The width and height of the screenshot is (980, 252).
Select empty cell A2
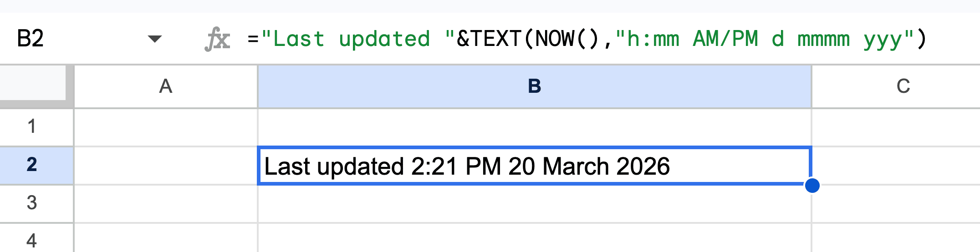point(166,166)
